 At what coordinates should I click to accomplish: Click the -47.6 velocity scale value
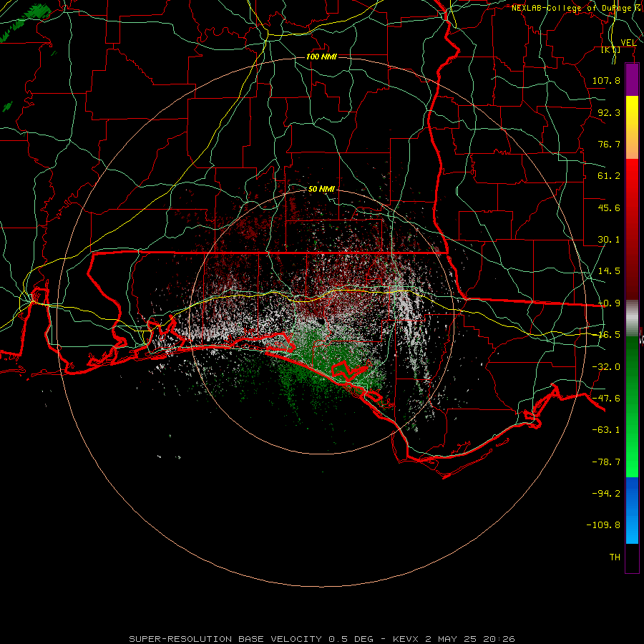606,399
